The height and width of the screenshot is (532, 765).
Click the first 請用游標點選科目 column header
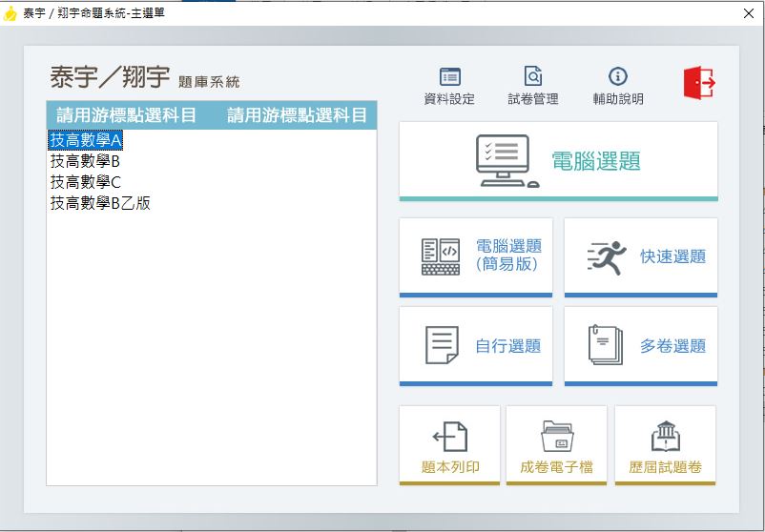pyautogui.click(x=127, y=115)
